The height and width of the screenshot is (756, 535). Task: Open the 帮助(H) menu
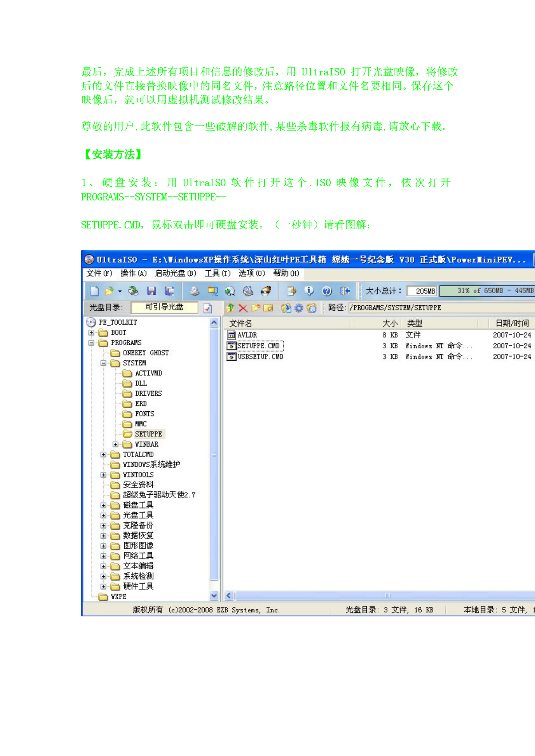tap(286, 273)
